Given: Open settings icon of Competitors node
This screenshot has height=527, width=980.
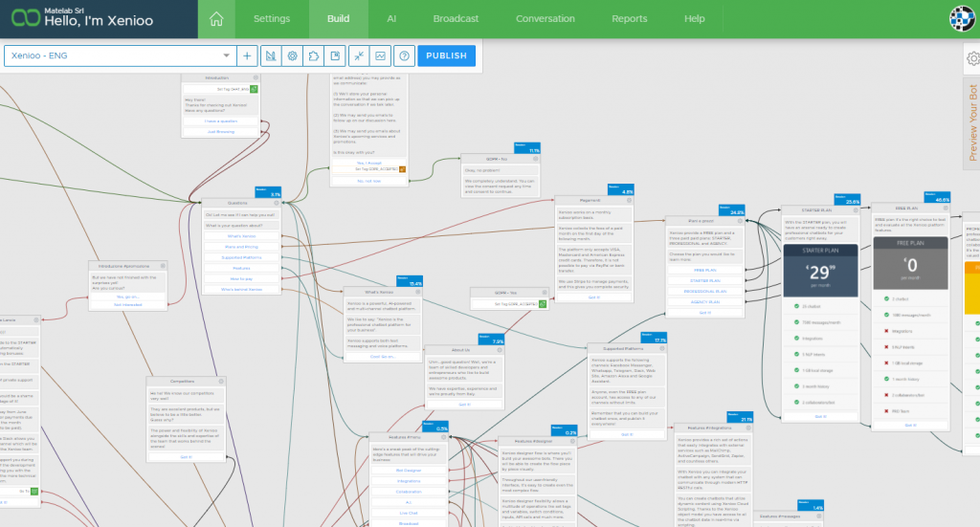Looking at the screenshot, I should point(221,381).
